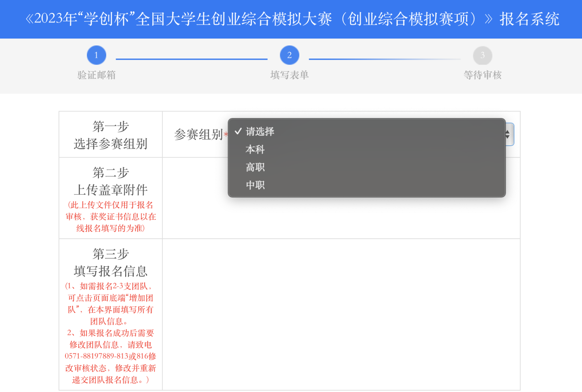The height and width of the screenshot is (392, 582).
Task: Pick 中职 from the group list
Action: 367,185
